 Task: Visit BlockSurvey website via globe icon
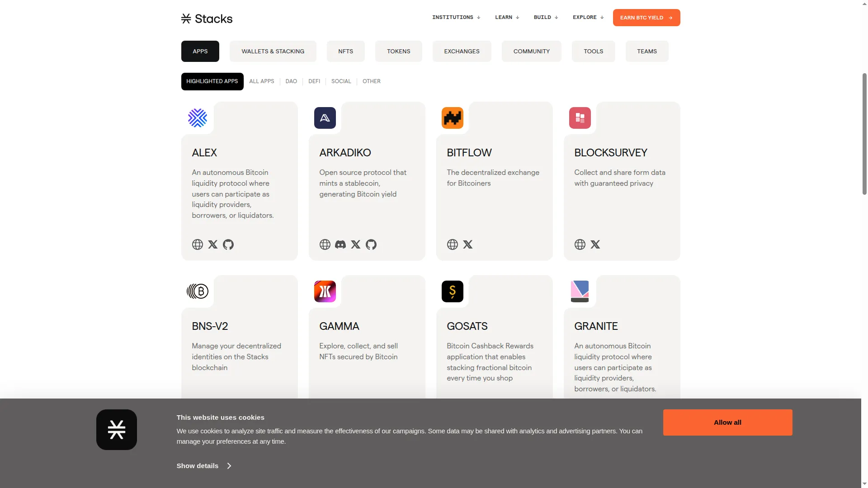(580, 244)
